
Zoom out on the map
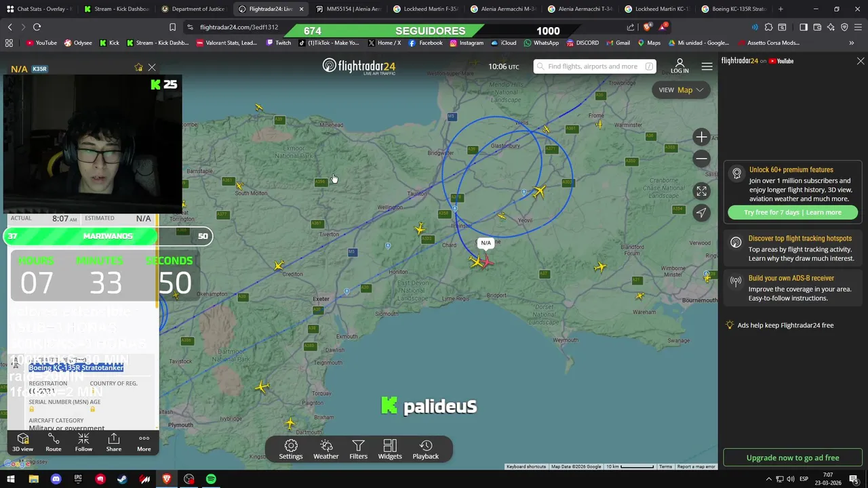pos(702,159)
